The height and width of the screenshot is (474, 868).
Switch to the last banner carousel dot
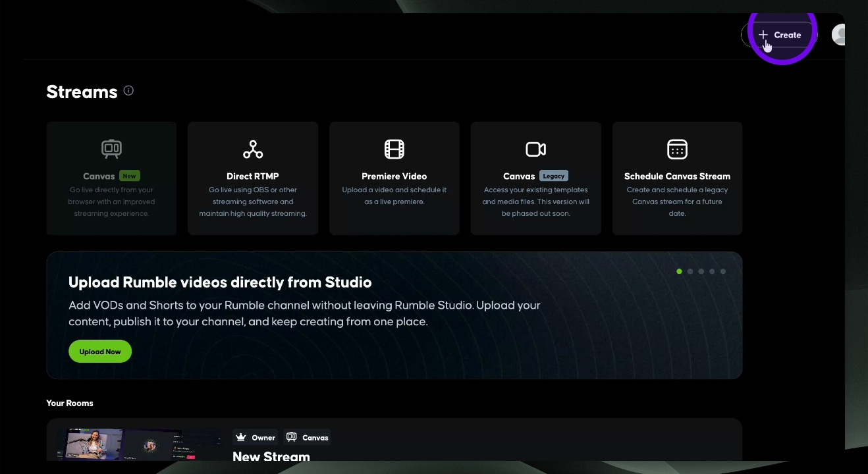(723, 271)
